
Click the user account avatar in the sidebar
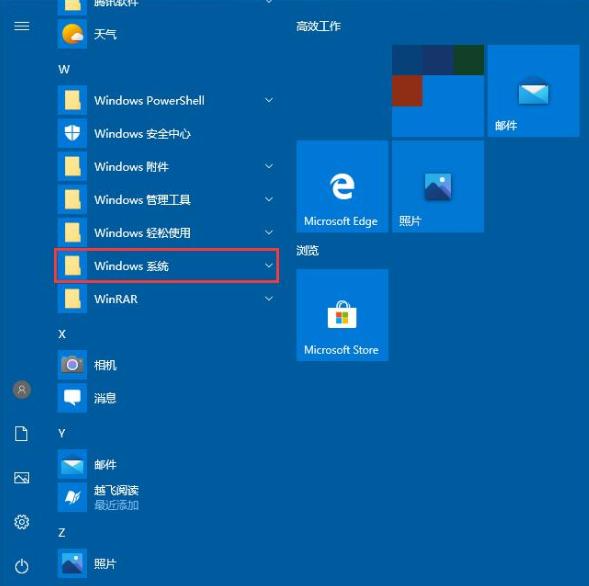tap(22, 390)
